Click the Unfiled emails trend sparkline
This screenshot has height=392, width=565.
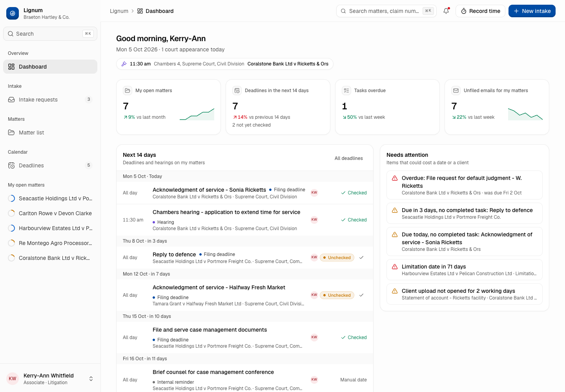(x=525, y=114)
